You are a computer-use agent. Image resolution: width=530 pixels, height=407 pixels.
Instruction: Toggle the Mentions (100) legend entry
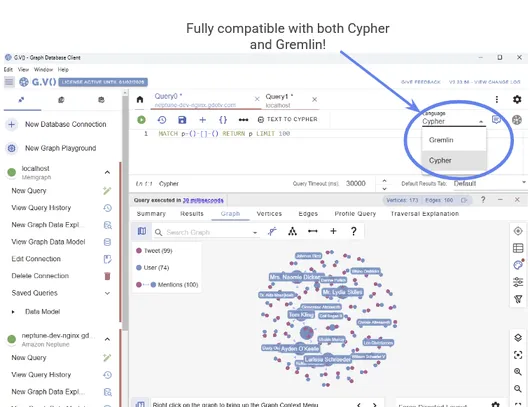point(167,285)
